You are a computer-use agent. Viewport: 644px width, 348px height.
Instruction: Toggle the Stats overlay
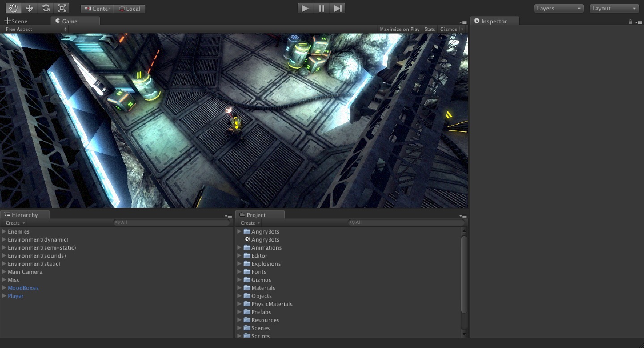pyautogui.click(x=429, y=29)
